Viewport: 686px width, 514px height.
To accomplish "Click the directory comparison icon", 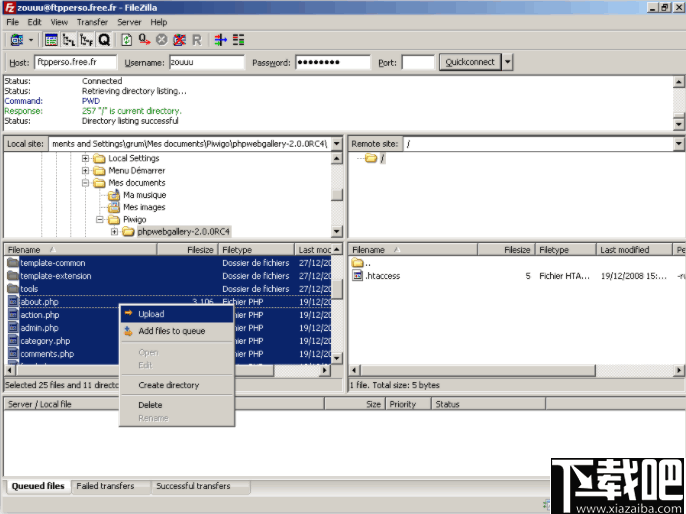I will click(238, 40).
